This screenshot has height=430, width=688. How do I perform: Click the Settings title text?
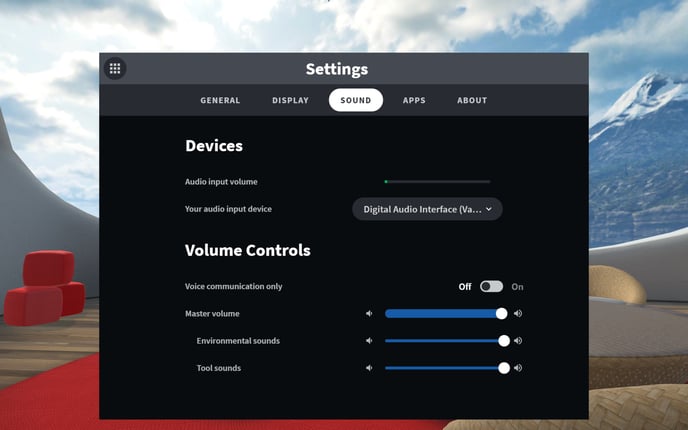(337, 69)
